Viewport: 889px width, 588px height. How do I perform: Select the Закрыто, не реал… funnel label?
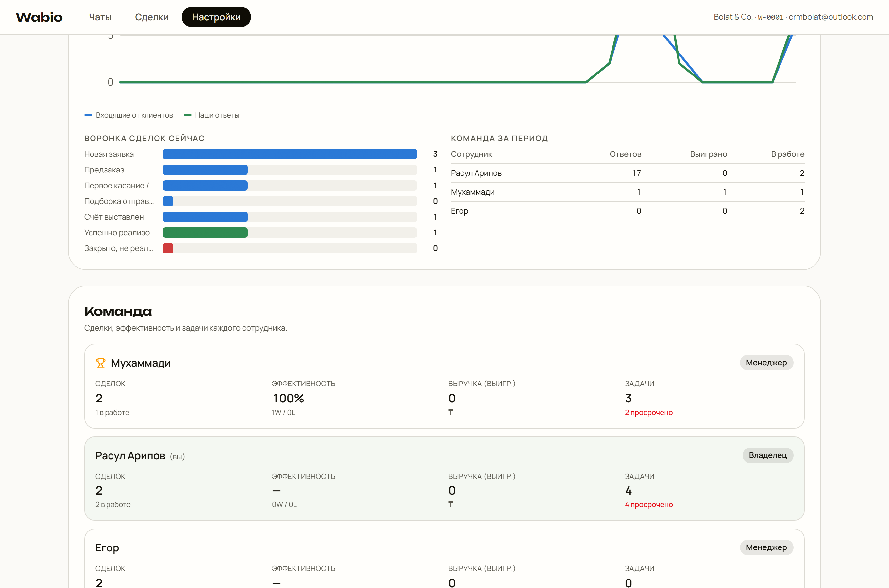click(119, 248)
